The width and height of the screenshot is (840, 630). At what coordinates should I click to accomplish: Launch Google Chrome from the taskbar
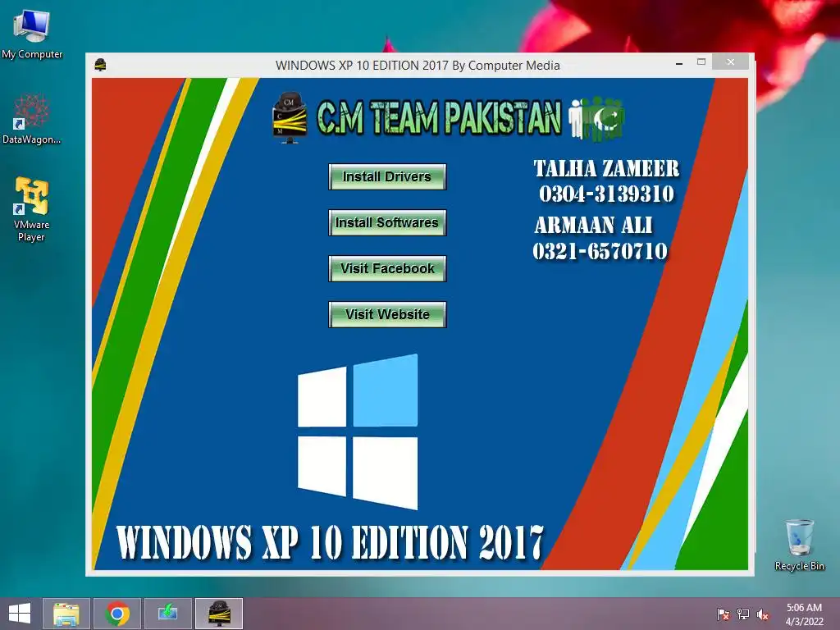click(x=117, y=614)
